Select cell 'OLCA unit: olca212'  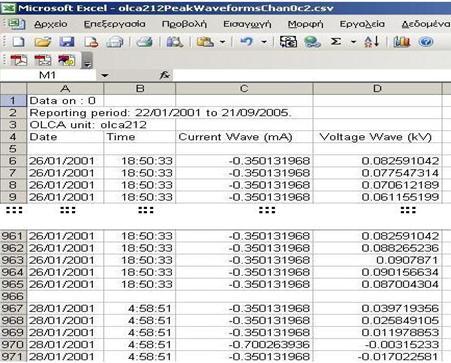65,125
